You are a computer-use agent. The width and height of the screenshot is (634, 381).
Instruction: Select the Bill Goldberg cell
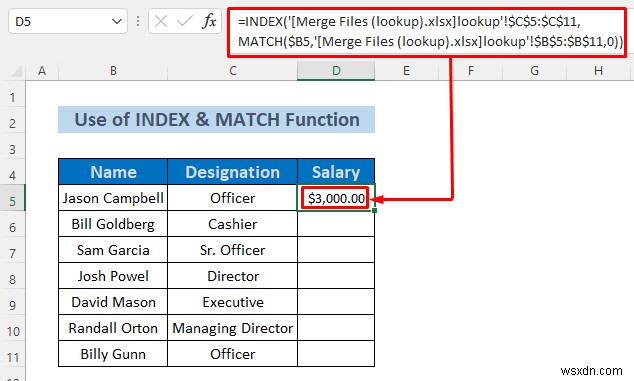click(113, 224)
